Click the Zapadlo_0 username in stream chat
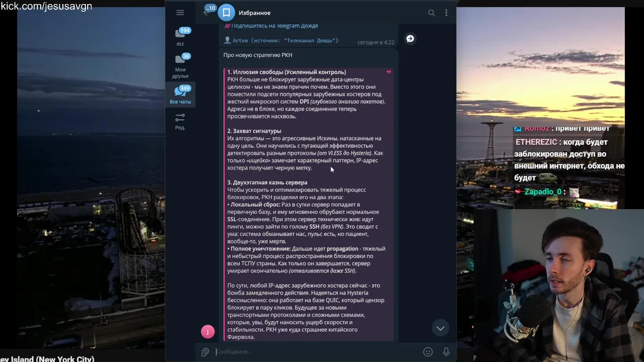The image size is (644, 362). [542, 192]
